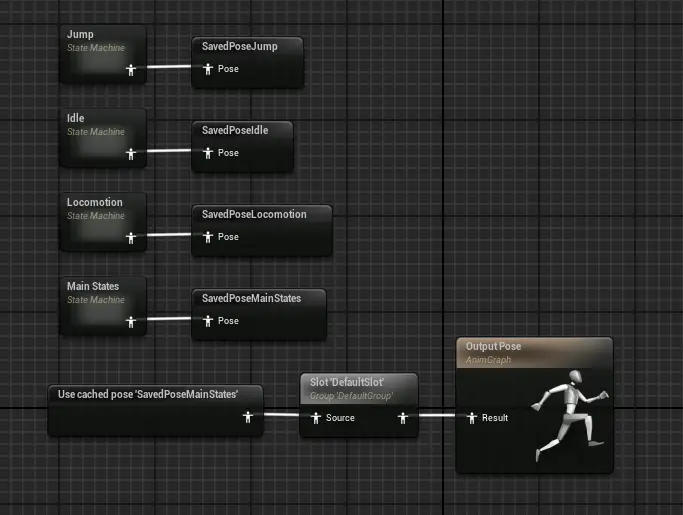The height and width of the screenshot is (515, 683).
Task: Click the SavedPoseIdle input Pose pin
Action: [208, 153]
